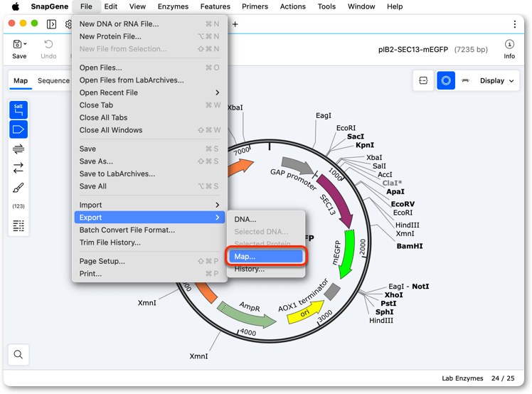Choose Map... in Export submenu
The height and width of the screenshot is (394, 532).
266,257
